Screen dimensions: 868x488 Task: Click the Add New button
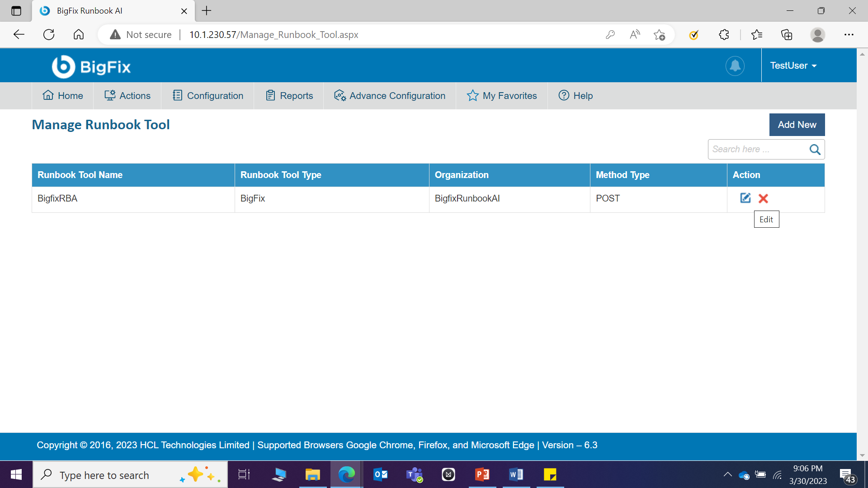pyautogui.click(x=797, y=125)
